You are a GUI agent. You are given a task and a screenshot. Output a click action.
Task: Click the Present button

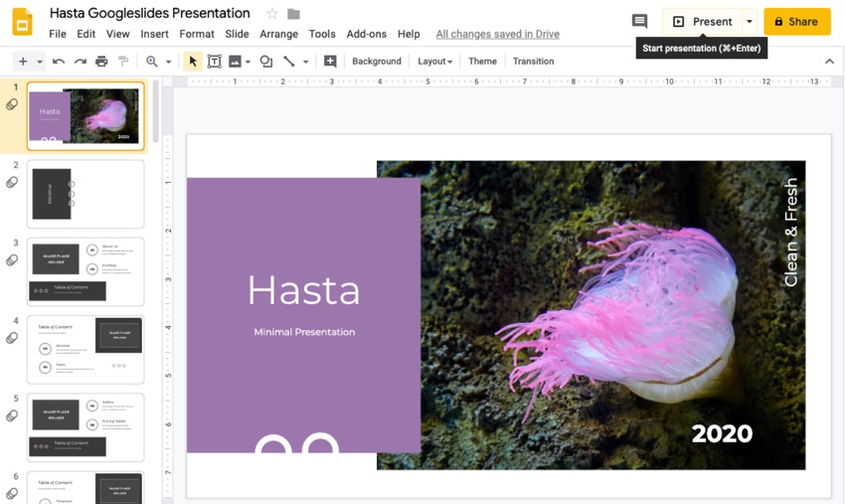coord(702,22)
